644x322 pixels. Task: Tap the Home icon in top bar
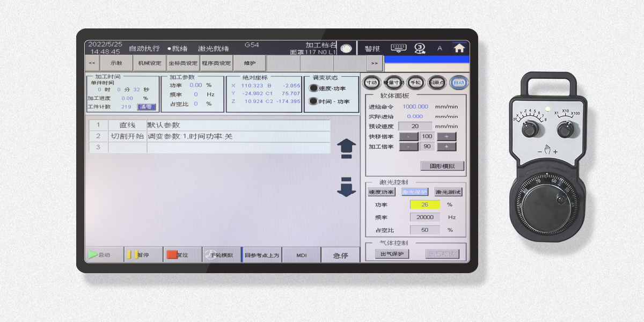pyautogui.click(x=459, y=48)
